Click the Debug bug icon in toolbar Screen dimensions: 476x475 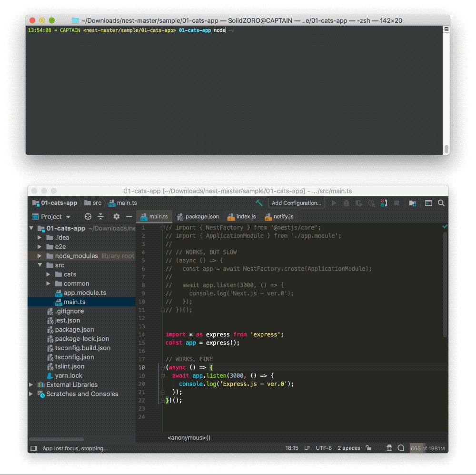[x=346, y=203]
